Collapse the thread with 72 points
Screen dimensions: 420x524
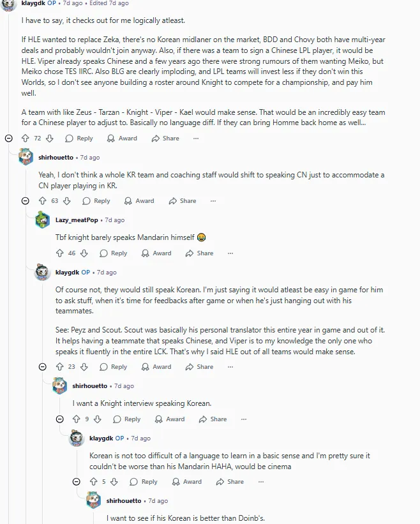pos(8,138)
